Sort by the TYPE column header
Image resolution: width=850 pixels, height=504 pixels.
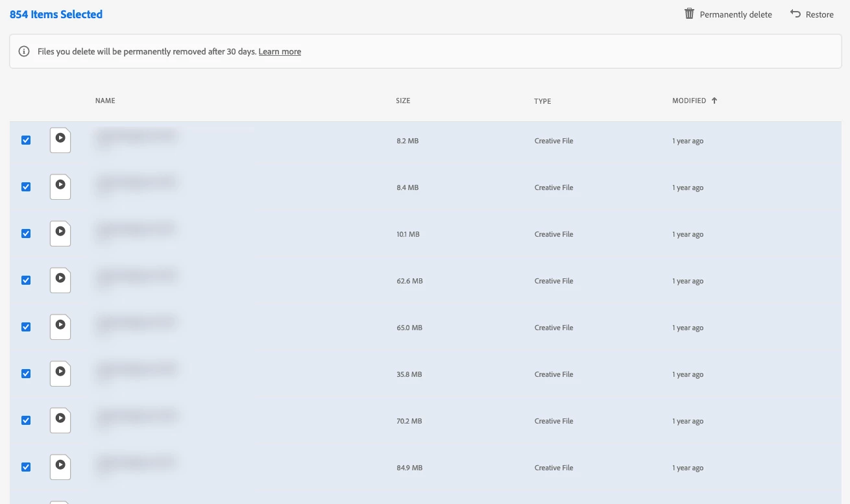(x=542, y=101)
